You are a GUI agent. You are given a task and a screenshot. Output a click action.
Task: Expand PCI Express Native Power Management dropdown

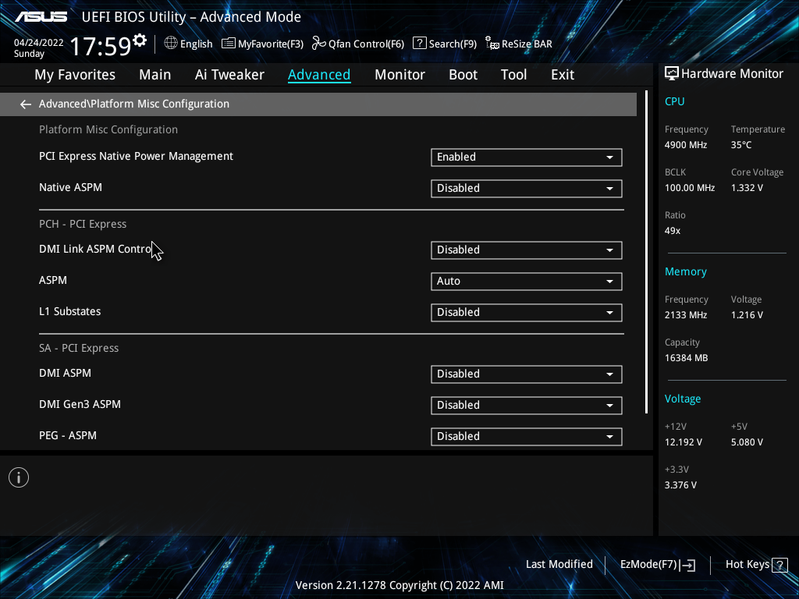[x=526, y=157]
